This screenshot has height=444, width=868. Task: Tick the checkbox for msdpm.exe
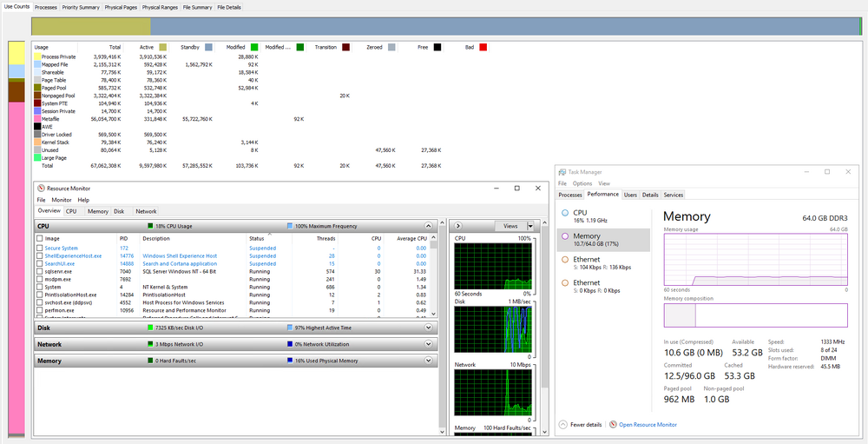click(39, 280)
